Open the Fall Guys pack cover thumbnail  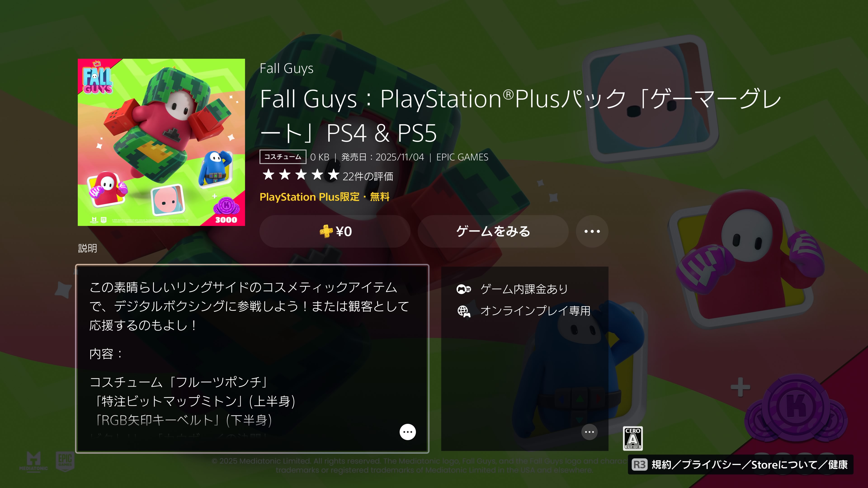tap(161, 142)
